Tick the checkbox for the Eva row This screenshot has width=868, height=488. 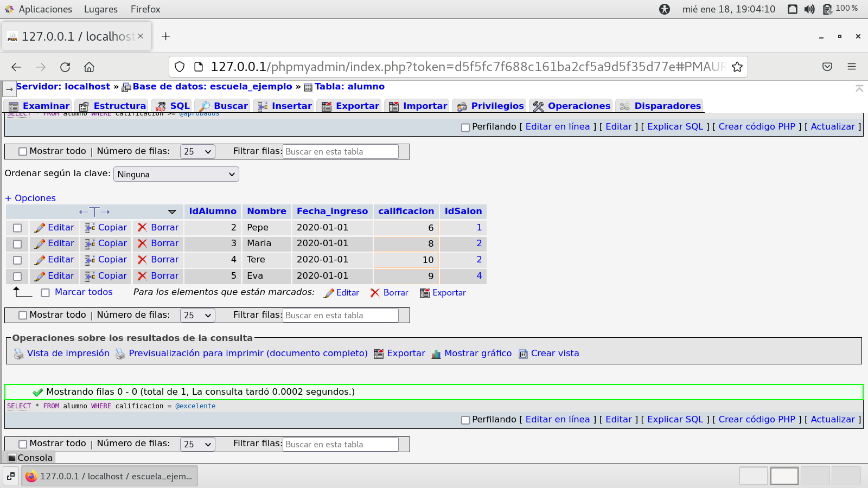[x=17, y=277]
